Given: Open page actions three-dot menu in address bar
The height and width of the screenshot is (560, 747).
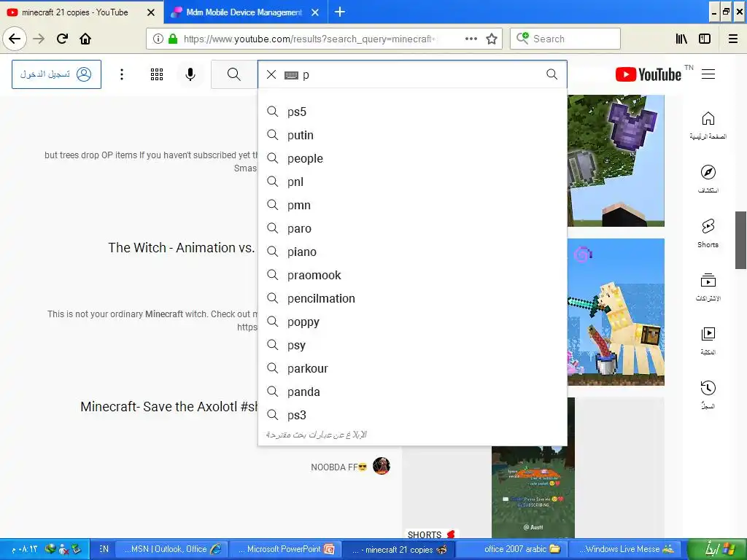Looking at the screenshot, I should pyautogui.click(x=471, y=39).
